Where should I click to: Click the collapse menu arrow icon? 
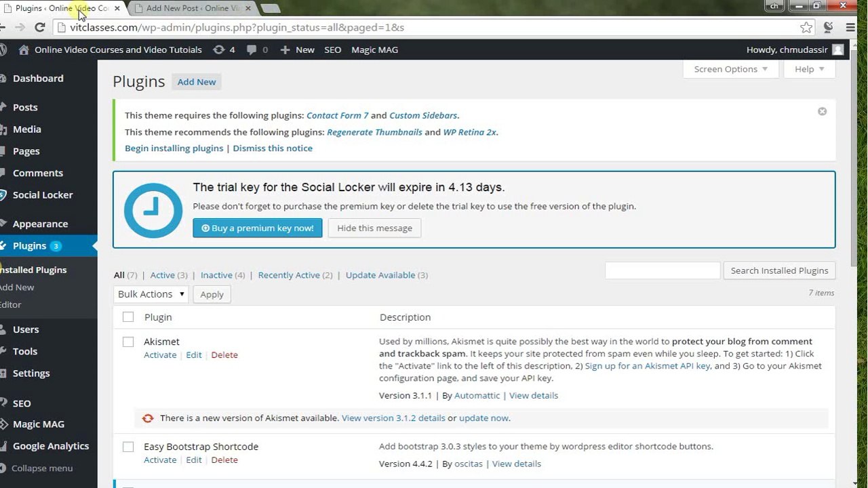4,468
